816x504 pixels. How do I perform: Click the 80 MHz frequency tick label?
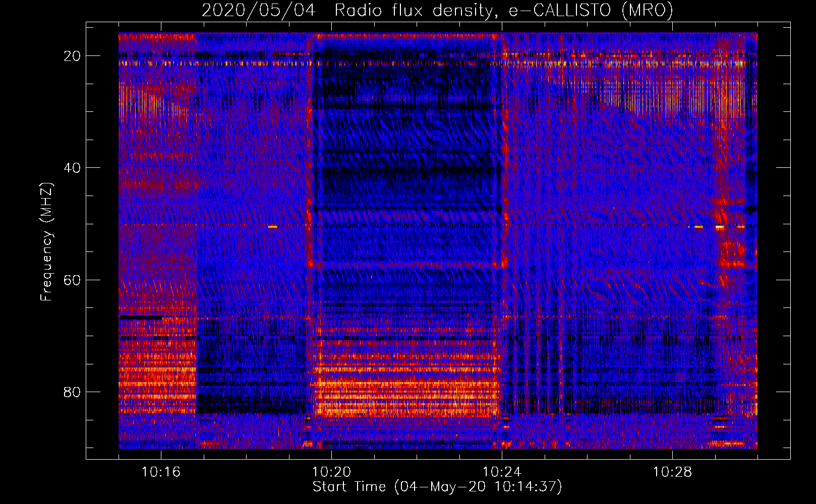click(x=73, y=392)
